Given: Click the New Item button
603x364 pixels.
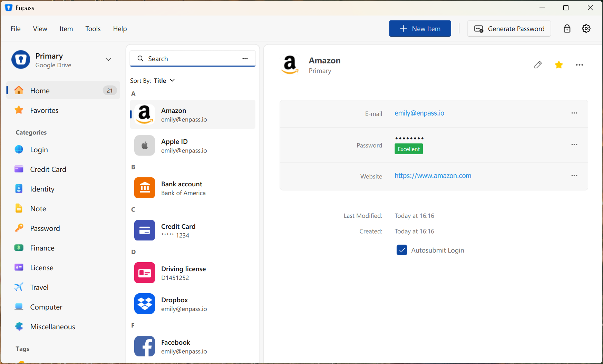Looking at the screenshot, I should coord(420,29).
